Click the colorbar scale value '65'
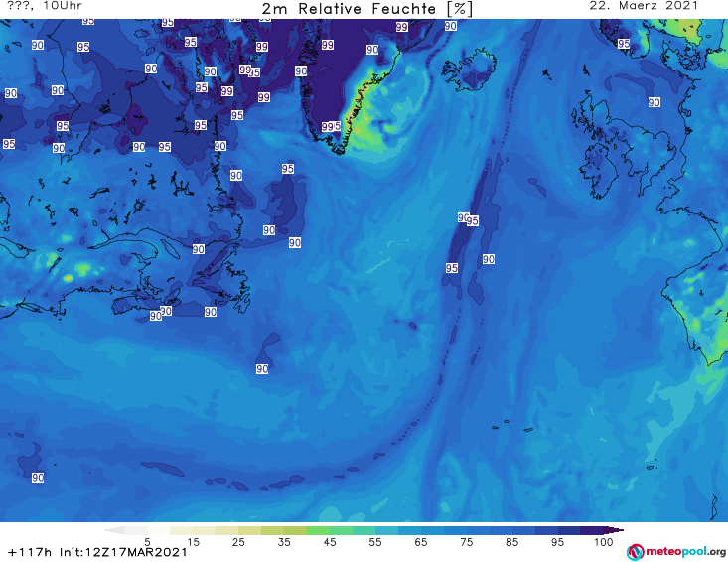The height and width of the screenshot is (562, 728). [421, 542]
